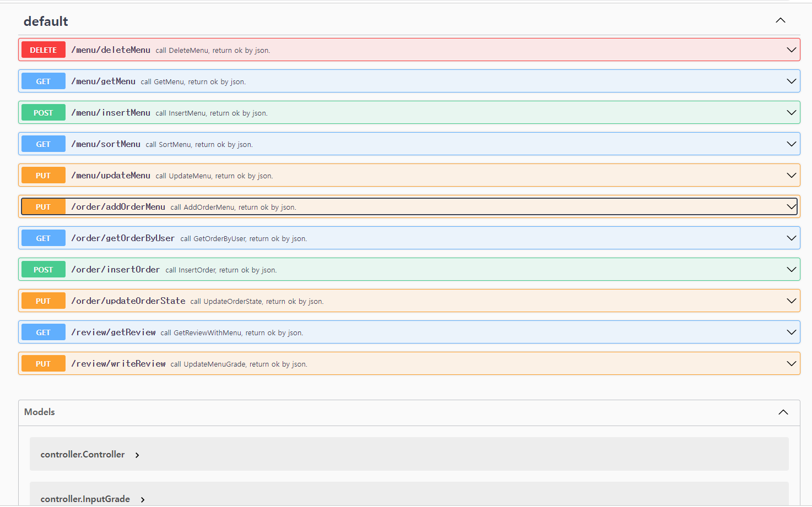This screenshot has height=507, width=812.
Task: Click the GET badge for sortMenu
Action: pyautogui.click(x=44, y=144)
